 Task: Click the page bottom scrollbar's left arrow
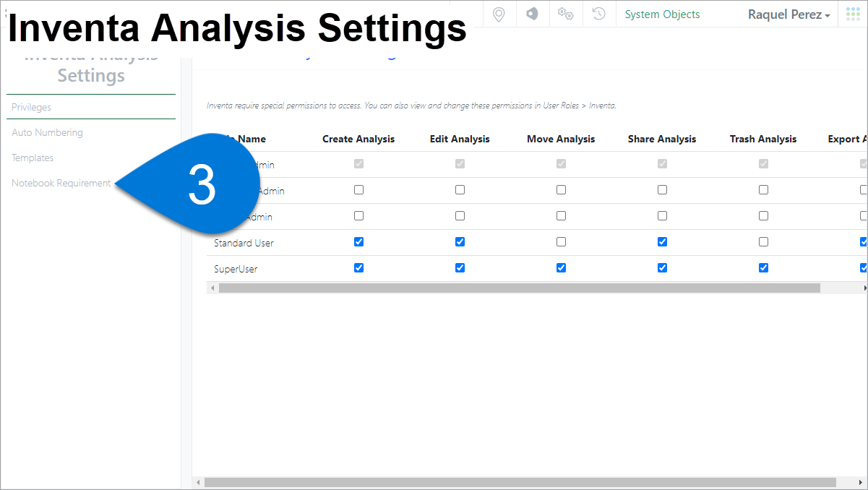[x=198, y=482]
